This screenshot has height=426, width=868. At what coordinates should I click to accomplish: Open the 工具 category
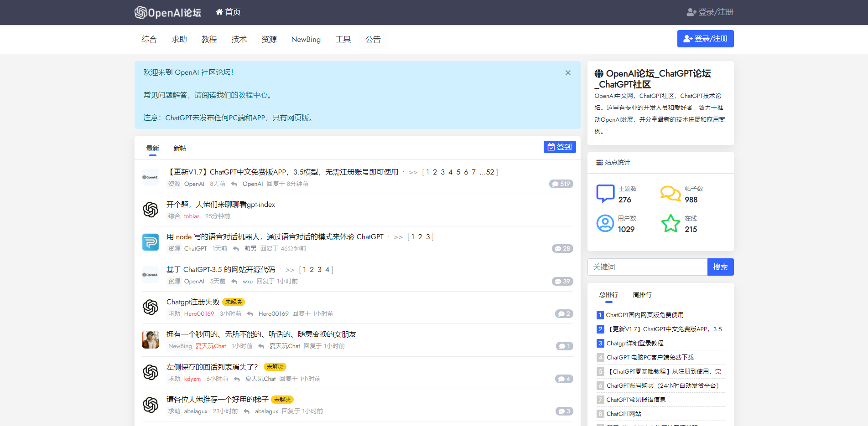[x=343, y=40]
